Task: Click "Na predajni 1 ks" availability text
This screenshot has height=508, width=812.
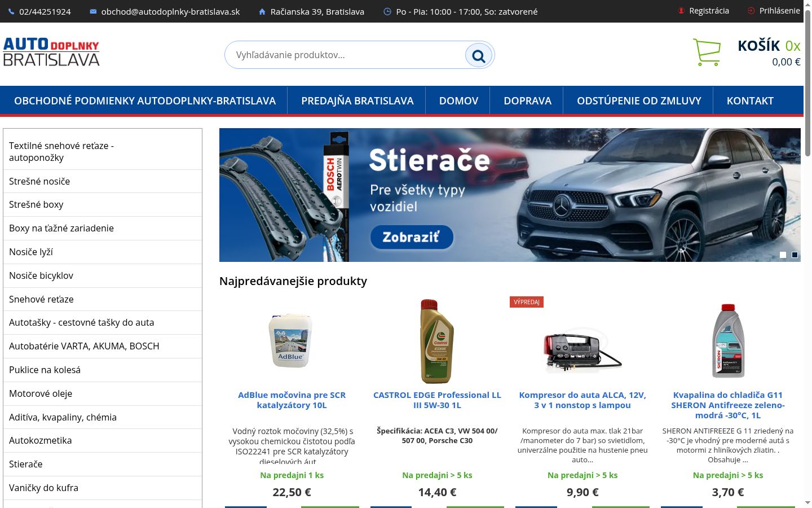Action: pyautogui.click(x=292, y=475)
